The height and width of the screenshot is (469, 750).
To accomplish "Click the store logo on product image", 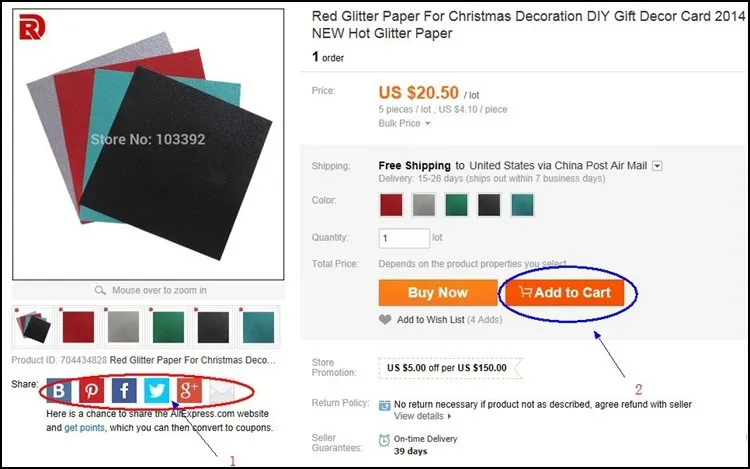I will point(32,27).
